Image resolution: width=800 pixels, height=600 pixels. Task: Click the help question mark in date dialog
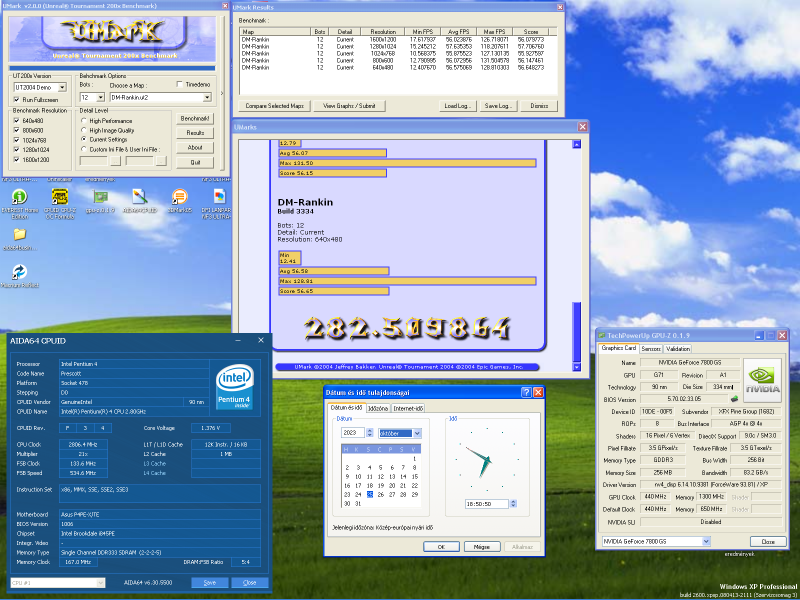pos(526,392)
